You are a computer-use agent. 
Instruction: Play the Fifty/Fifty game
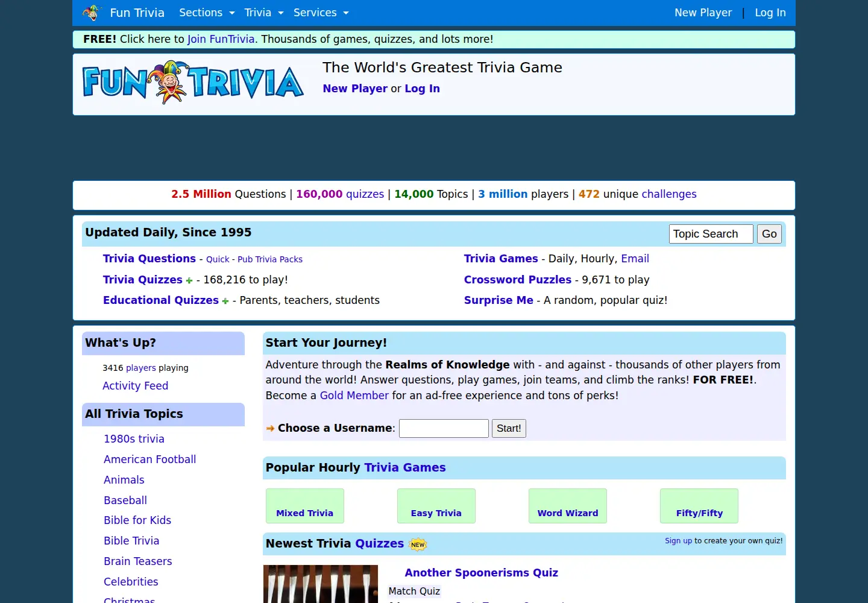coord(699,506)
